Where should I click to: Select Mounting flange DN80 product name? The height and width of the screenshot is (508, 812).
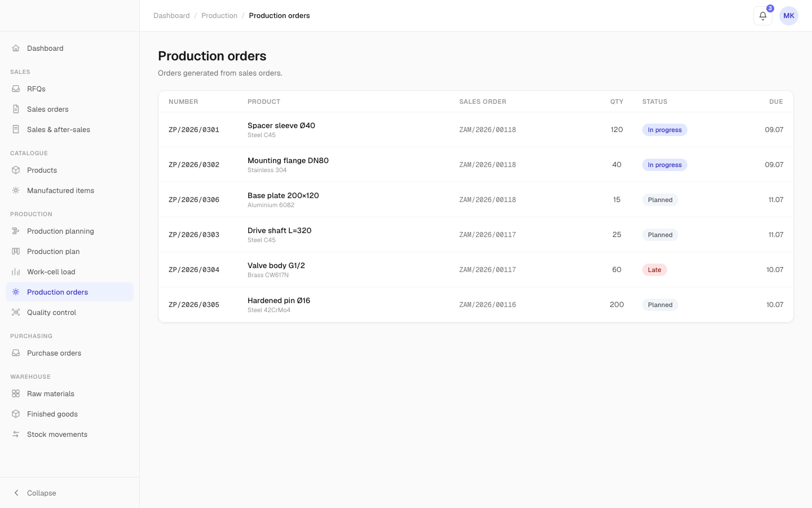pyautogui.click(x=288, y=160)
